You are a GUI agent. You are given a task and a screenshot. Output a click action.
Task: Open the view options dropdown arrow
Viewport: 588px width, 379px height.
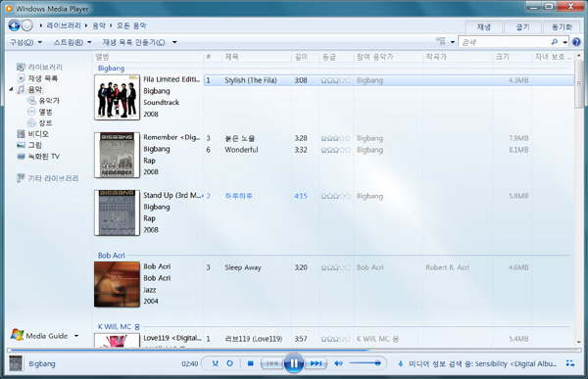453,42
